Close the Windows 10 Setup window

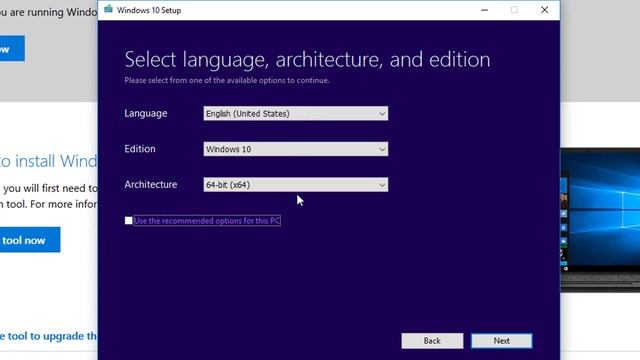(544, 10)
